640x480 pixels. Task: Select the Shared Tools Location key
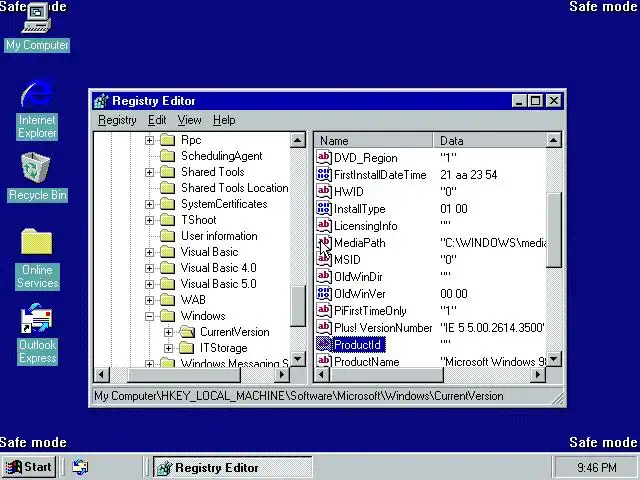235,188
